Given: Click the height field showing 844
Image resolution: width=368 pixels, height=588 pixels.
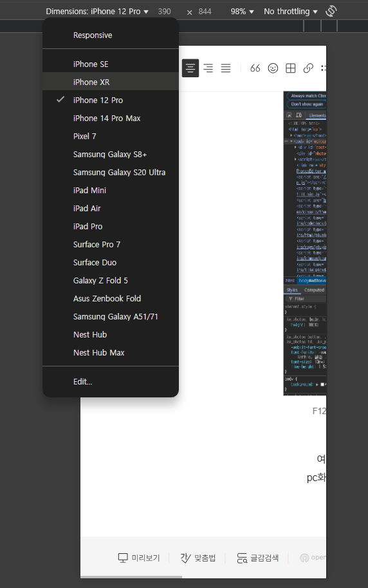Looking at the screenshot, I should point(205,12).
